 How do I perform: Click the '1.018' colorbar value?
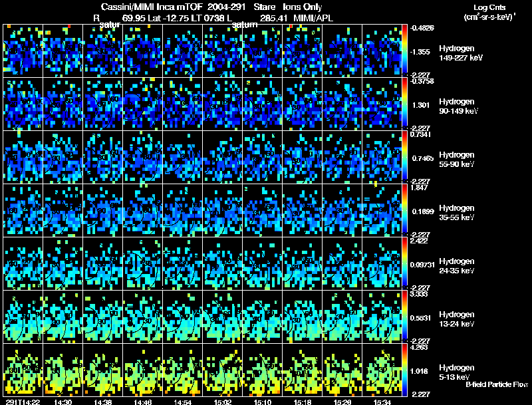[420, 371]
